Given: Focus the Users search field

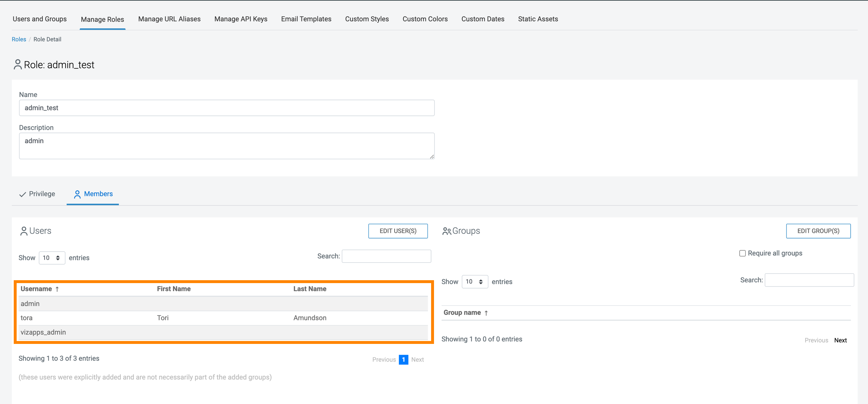Looking at the screenshot, I should pos(386,256).
